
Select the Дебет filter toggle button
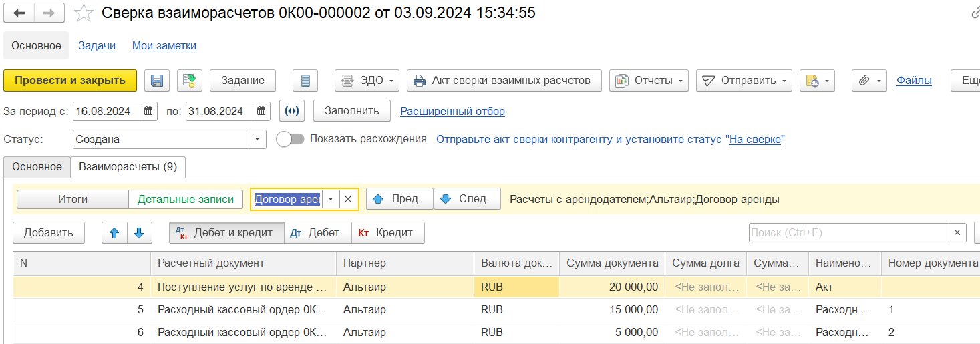coord(318,233)
